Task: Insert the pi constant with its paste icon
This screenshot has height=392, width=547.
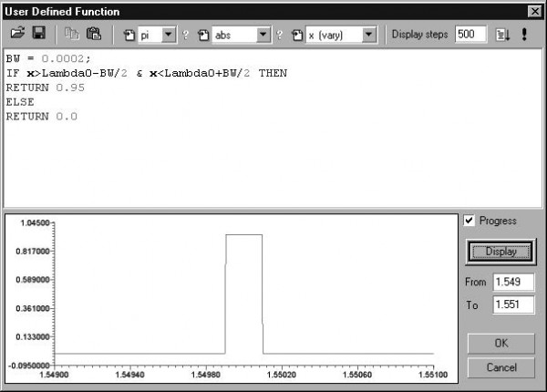Action: coord(129,36)
